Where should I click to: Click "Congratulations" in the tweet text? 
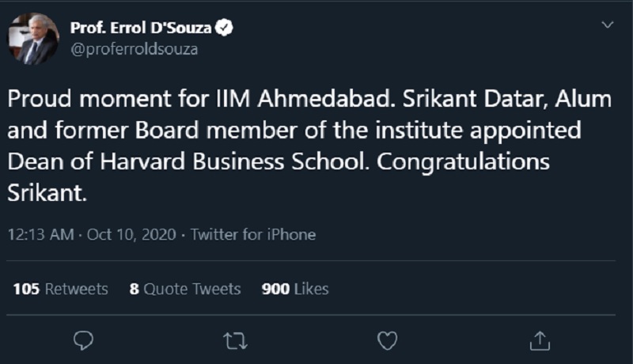(462, 159)
